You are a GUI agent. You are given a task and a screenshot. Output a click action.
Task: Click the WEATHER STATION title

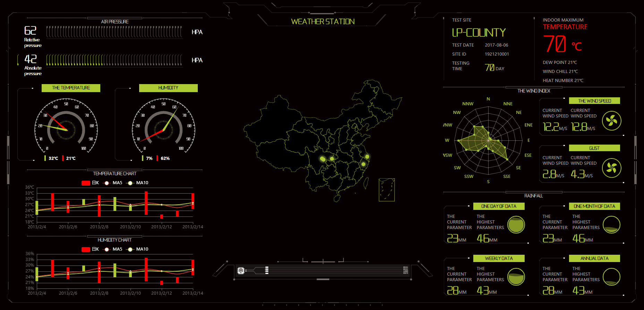(323, 22)
